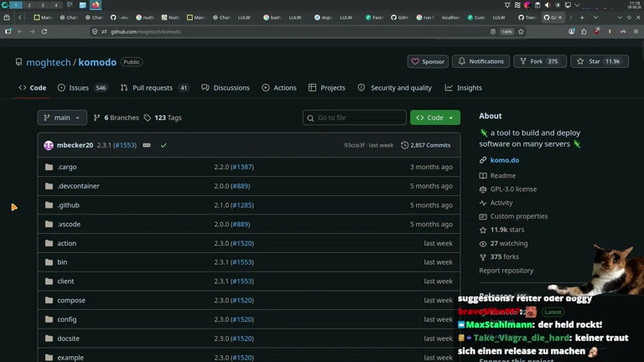The image size is (644, 362).
Task: Click the #1387 pull request link
Action: [x=242, y=167]
